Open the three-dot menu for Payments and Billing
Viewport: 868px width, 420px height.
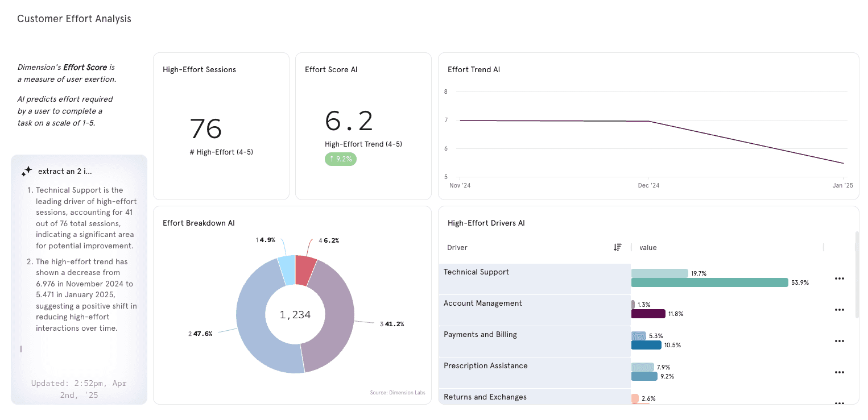point(839,341)
